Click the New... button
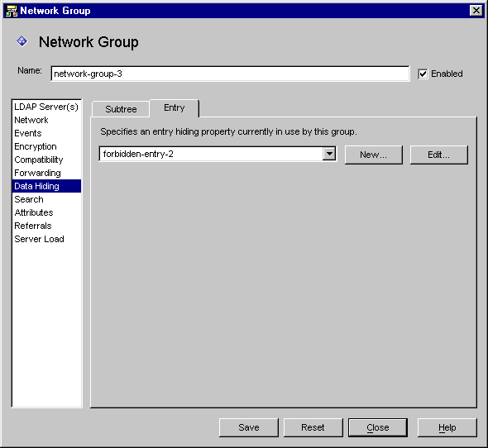The height and width of the screenshot is (448, 488). [x=374, y=155]
